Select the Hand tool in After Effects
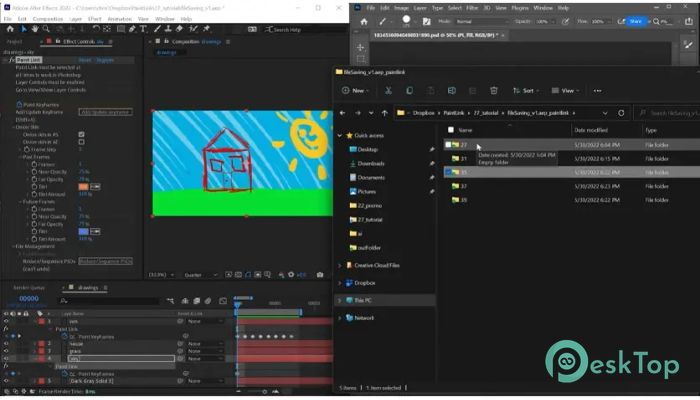 pyautogui.click(x=35, y=29)
